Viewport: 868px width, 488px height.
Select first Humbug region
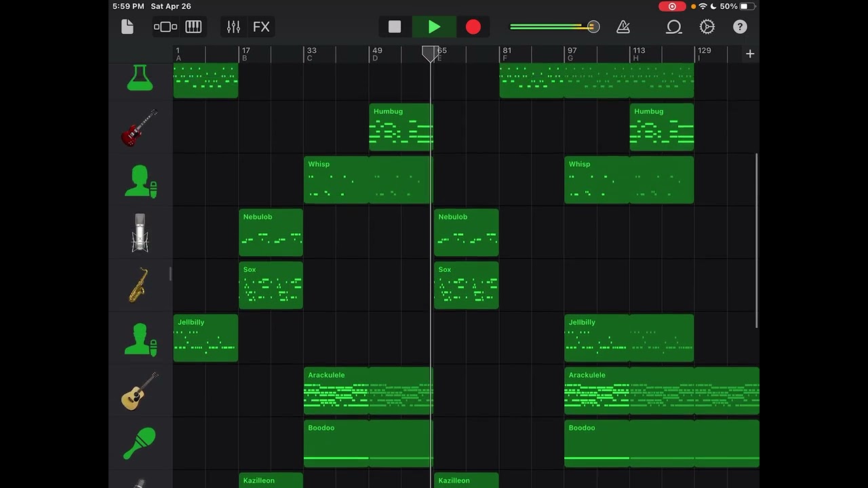[401, 127]
